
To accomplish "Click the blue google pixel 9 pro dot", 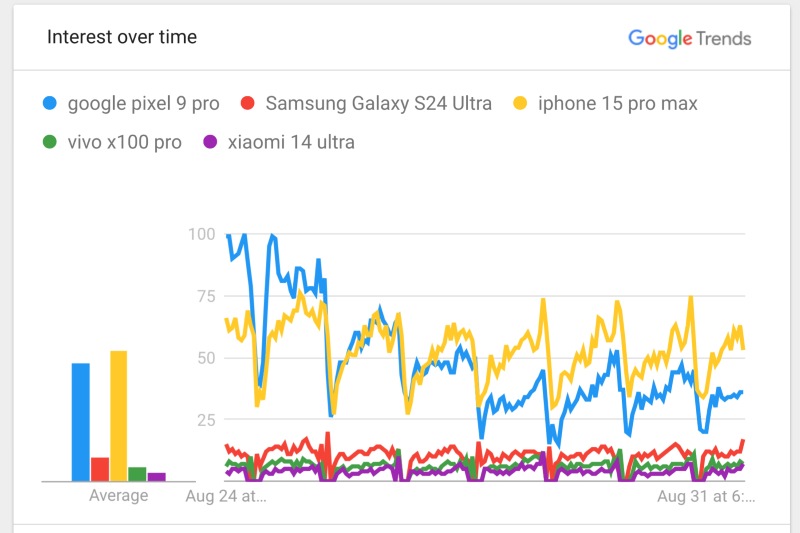I will 49,103.
